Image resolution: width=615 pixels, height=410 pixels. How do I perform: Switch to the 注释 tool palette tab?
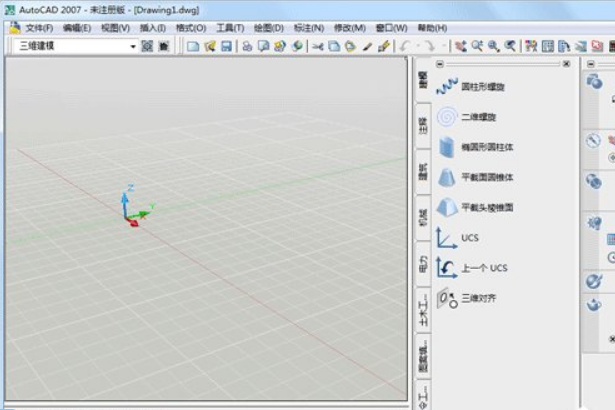tap(423, 126)
